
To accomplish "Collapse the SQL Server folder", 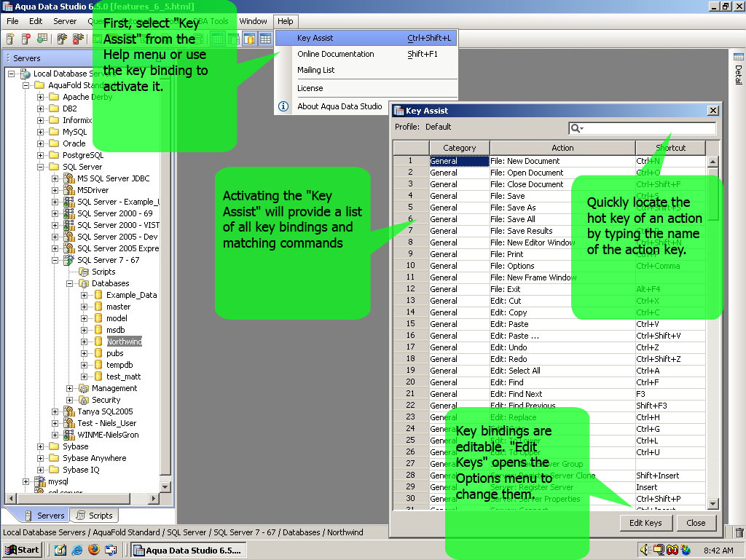I will (41, 167).
